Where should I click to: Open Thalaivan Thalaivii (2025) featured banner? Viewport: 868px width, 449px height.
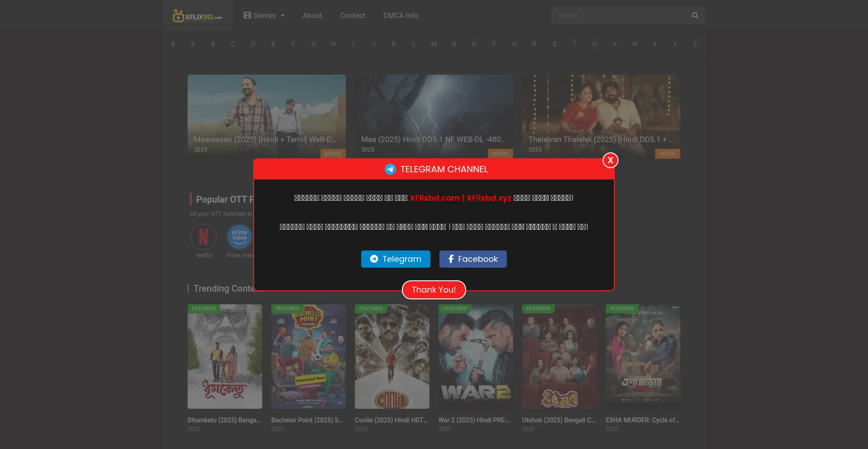point(601,116)
